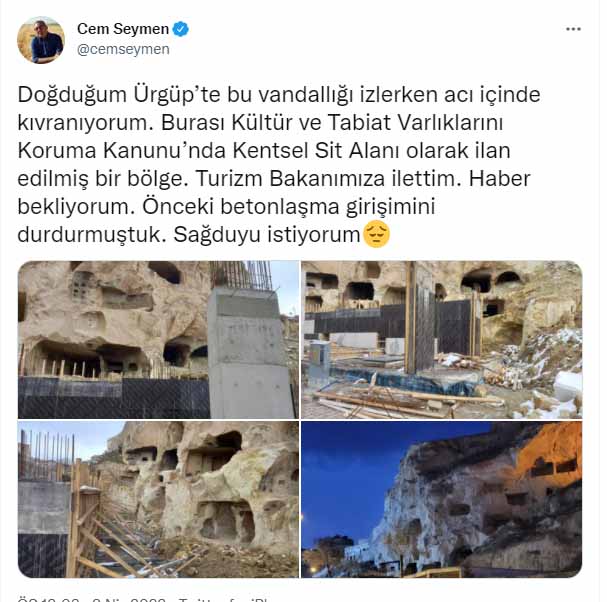Screen dimensions: 607x602
Task: Click the partially visible timestamp below the photos
Action: tap(92, 599)
